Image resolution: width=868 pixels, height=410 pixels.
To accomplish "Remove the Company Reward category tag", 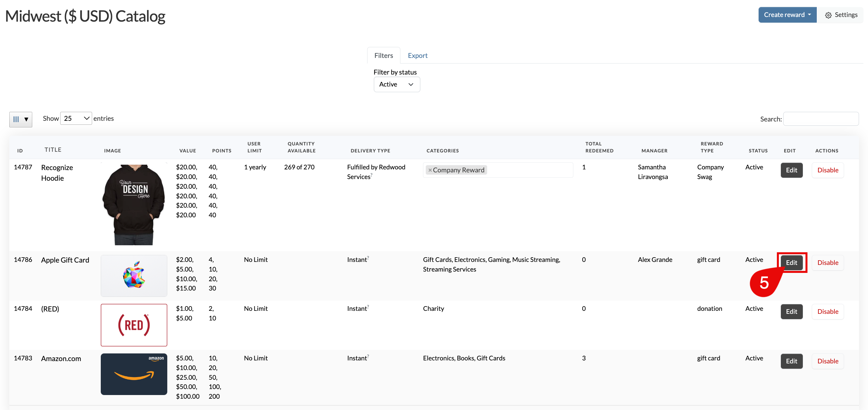I will pos(430,170).
